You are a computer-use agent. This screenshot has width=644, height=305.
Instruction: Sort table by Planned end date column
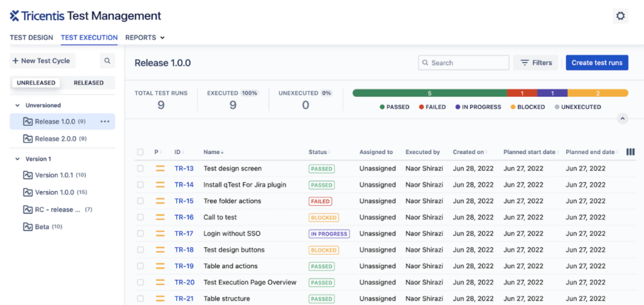pyautogui.click(x=592, y=152)
